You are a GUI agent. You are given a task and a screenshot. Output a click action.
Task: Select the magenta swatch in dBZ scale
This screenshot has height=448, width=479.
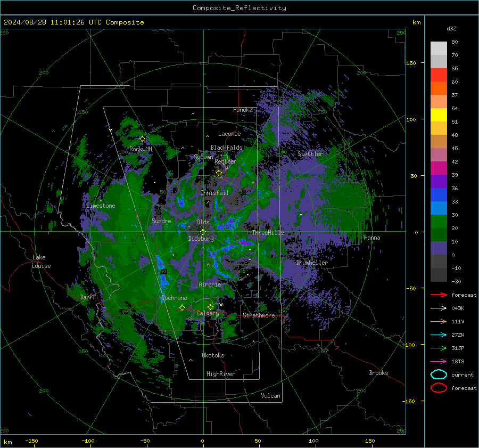439,168
